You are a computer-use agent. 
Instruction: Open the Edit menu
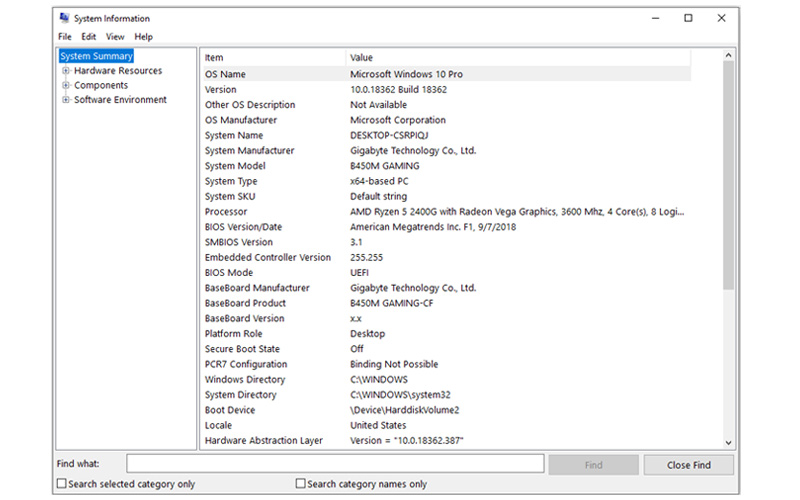pyautogui.click(x=89, y=37)
